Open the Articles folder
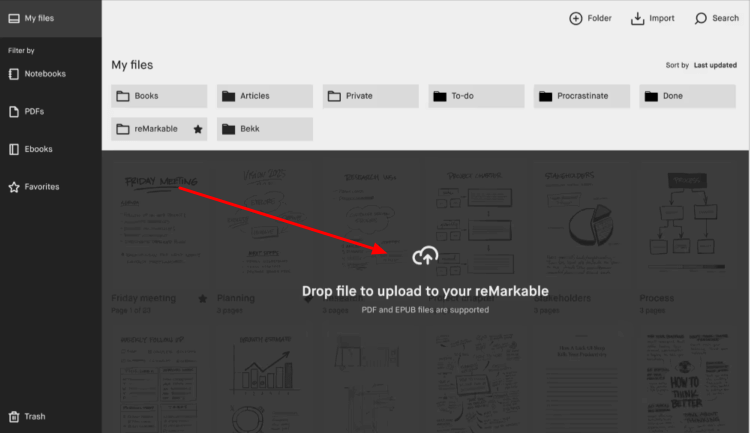This screenshot has height=433, width=750. coord(265,96)
